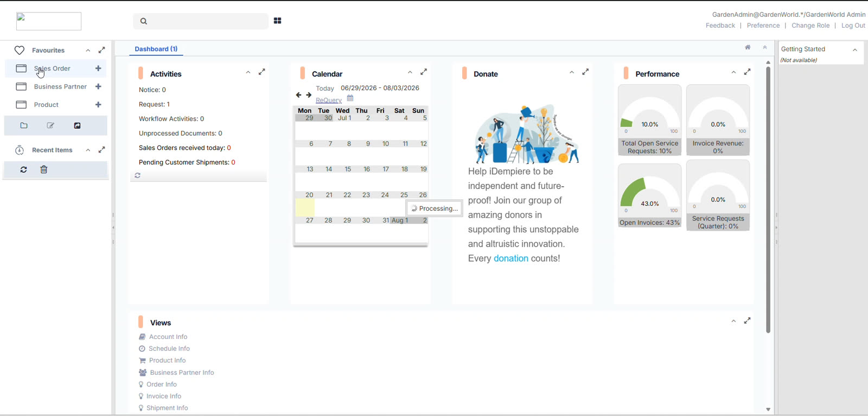Open the Total Open Service Requests gauge
The width and height of the screenshot is (868, 416).
click(650, 120)
